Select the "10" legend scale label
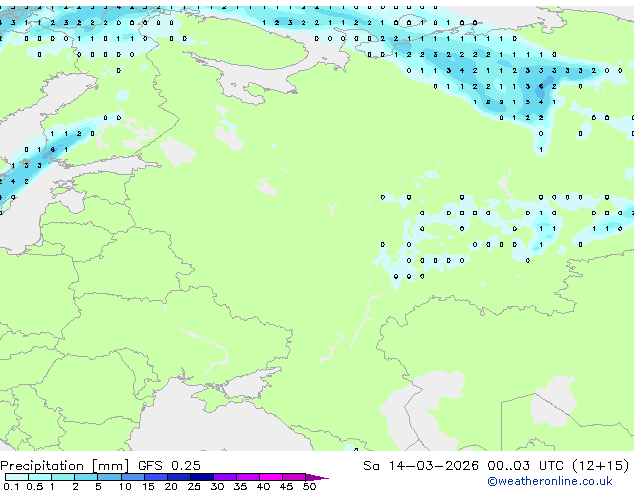The width and height of the screenshot is (634, 490). [125, 486]
